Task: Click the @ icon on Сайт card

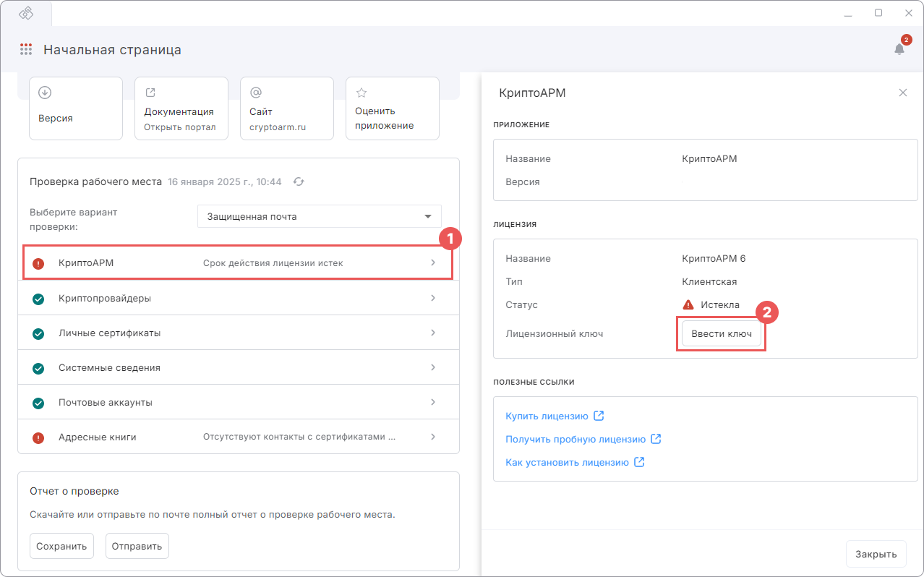Action: [256, 93]
